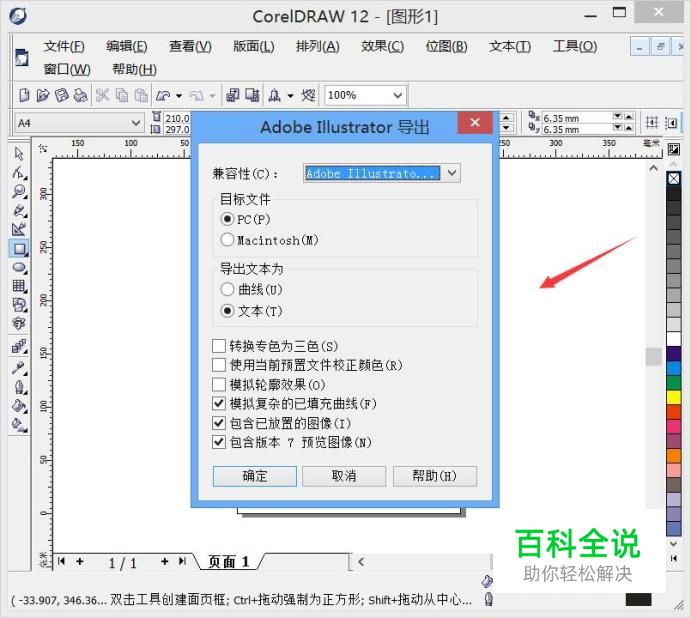691x618 pixels.
Task: Select the Pick tool in the toolbox
Action: 19,154
